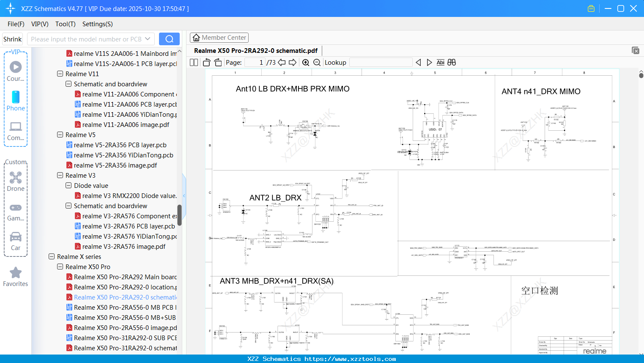Toggle the Abi whole-word match icon
Viewport: 644px width, 363px height.
click(x=440, y=63)
